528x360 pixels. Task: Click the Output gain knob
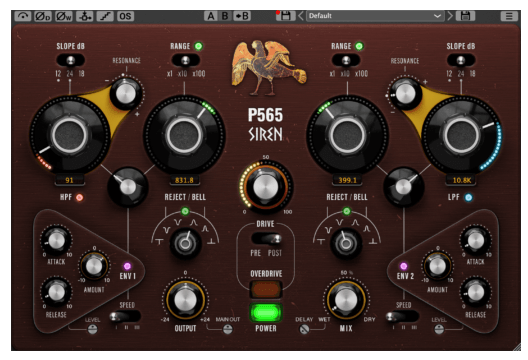[x=185, y=299]
